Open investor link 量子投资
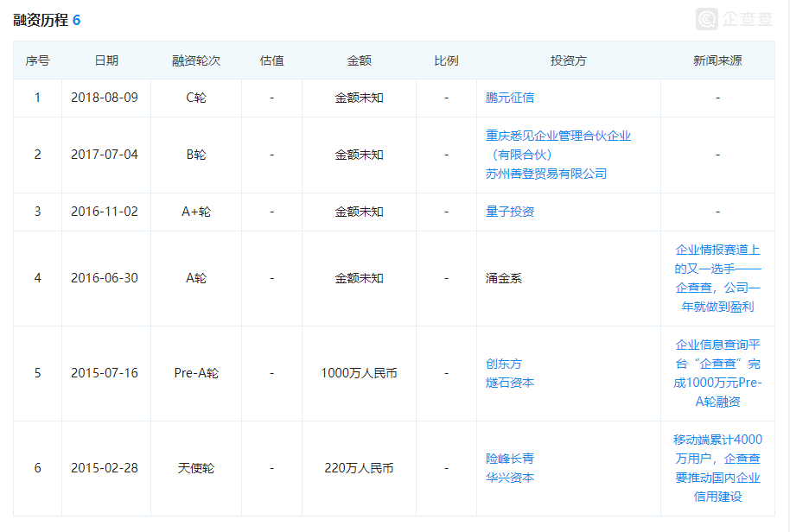The height and width of the screenshot is (532, 790). tap(509, 212)
